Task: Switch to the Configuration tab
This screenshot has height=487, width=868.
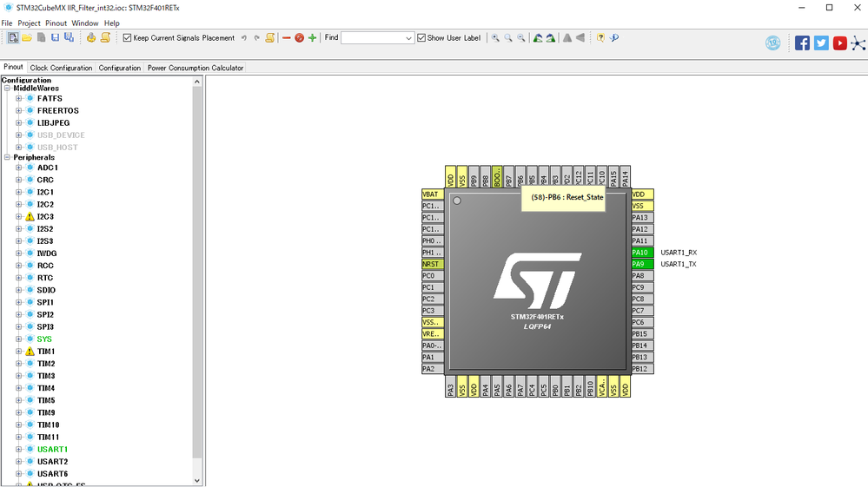Action: [x=120, y=68]
